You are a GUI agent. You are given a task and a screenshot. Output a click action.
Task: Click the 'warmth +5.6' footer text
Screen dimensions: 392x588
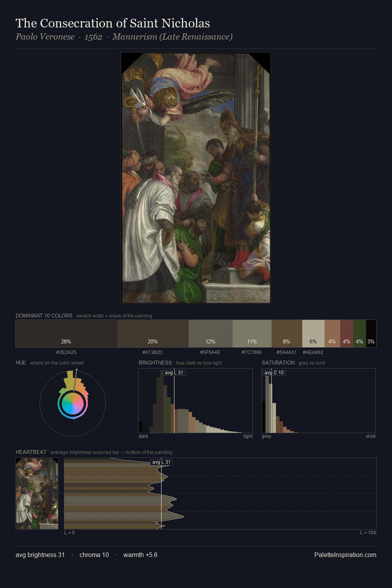pyautogui.click(x=140, y=555)
